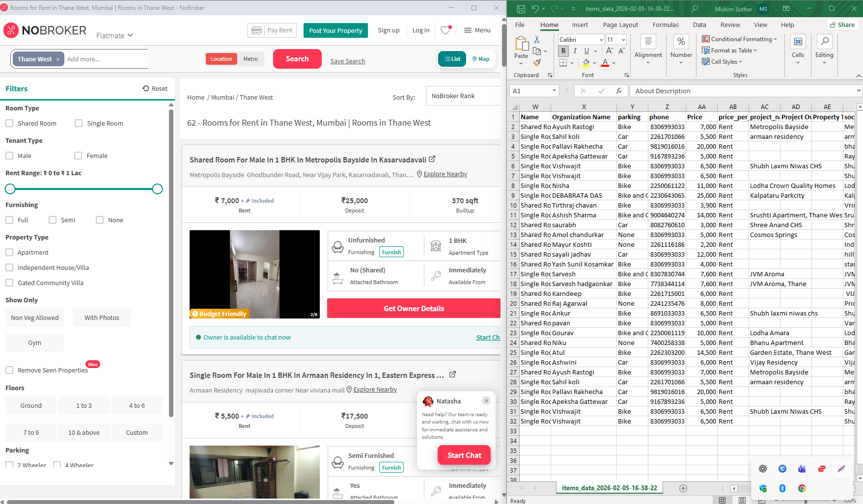Click the Save Search link
This screenshot has width=863, height=504.
click(x=347, y=61)
